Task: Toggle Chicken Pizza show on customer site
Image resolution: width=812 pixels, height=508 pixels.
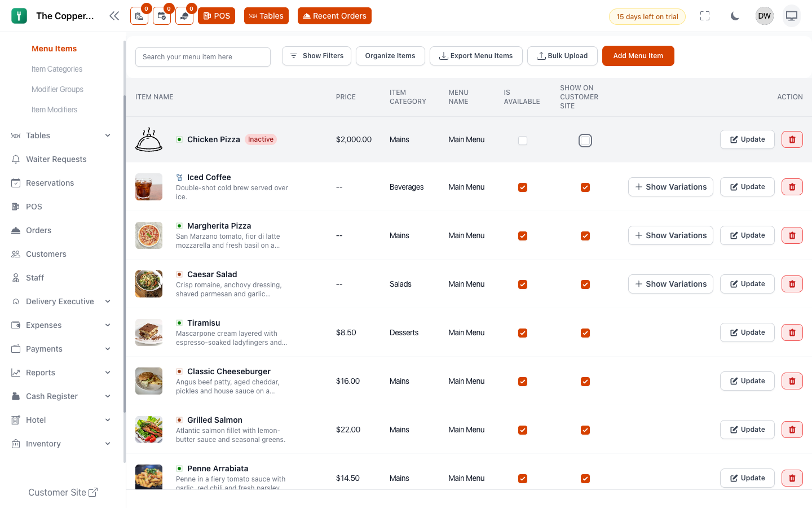Action: click(x=585, y=141)
